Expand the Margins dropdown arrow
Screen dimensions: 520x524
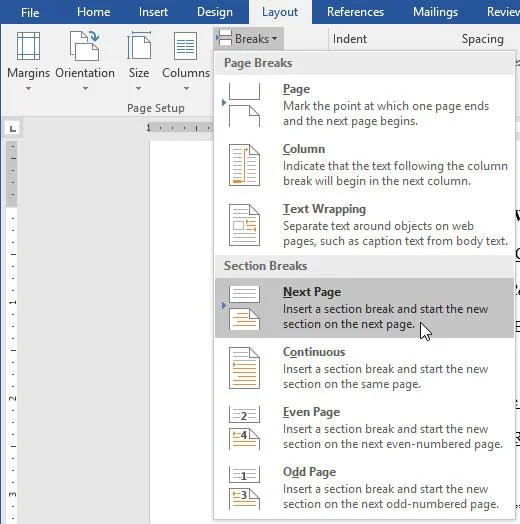[x=28, y=89]
